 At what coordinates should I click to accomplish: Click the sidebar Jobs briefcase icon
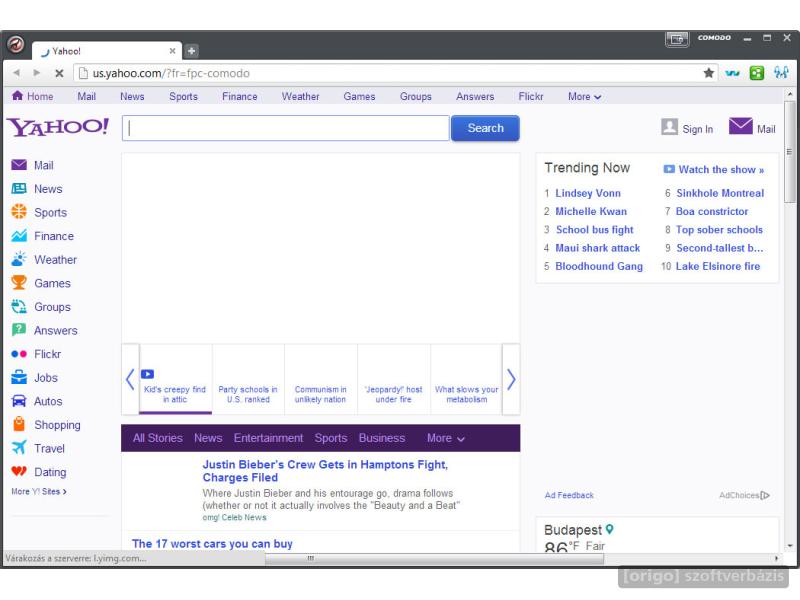(19, 377)
